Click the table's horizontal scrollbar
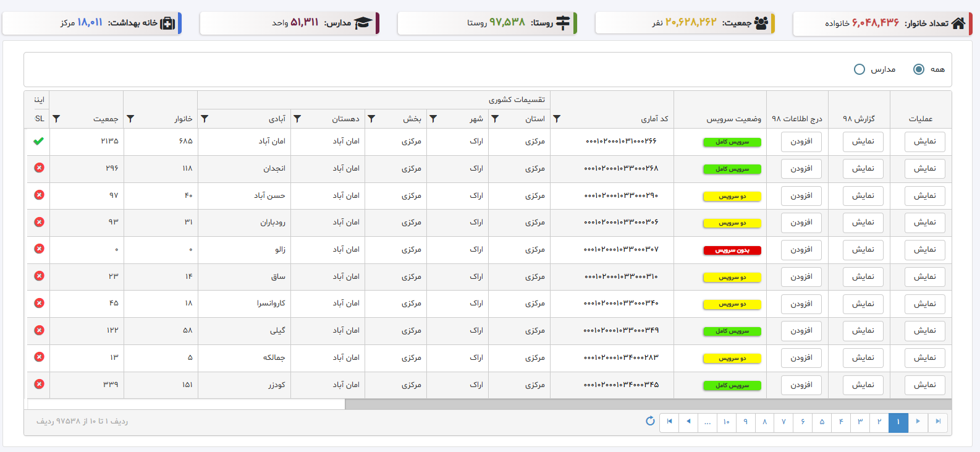Viewport: 980px width, 452px height. (x=648, y=404)
